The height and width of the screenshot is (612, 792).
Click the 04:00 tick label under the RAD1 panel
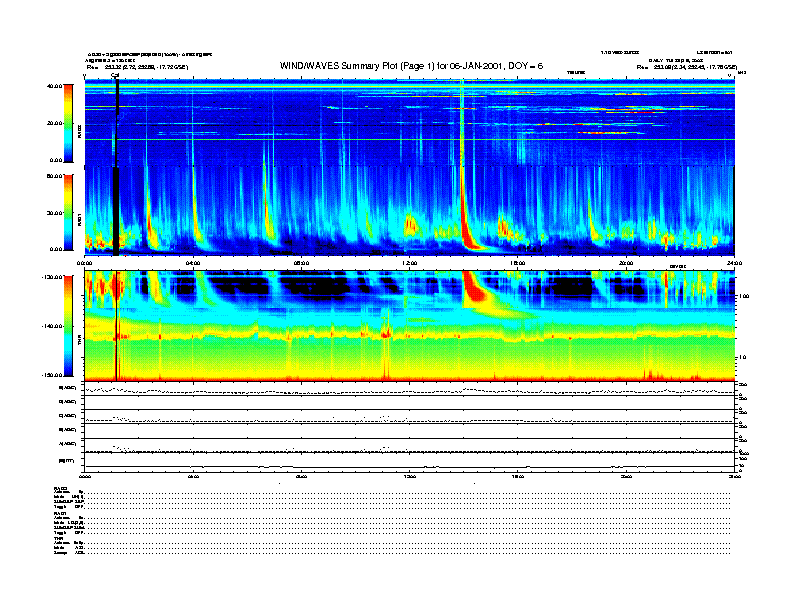tap(193, 263)
